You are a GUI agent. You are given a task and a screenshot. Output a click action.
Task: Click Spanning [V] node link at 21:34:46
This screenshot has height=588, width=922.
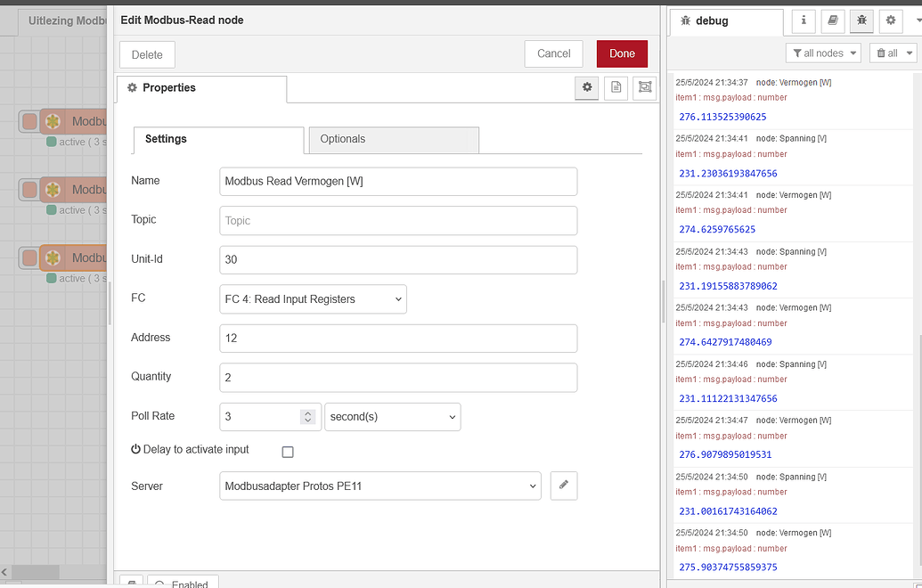click(791, 364)
